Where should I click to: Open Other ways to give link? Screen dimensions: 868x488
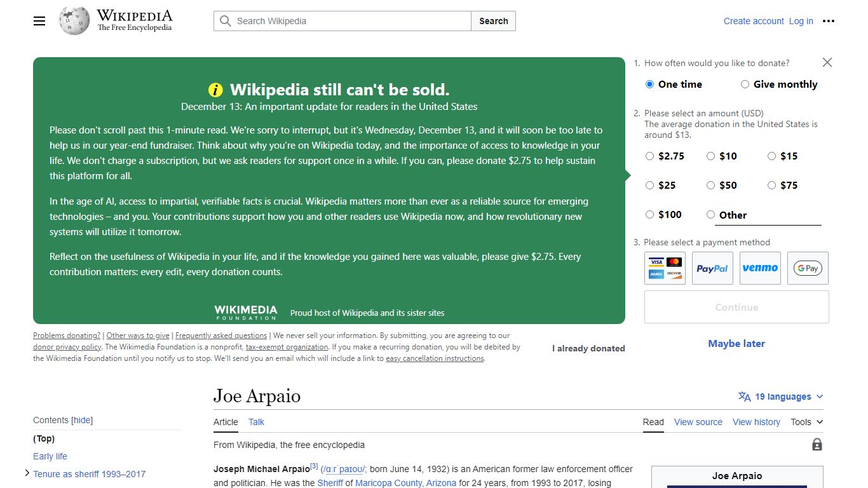[x=138, y=335]
